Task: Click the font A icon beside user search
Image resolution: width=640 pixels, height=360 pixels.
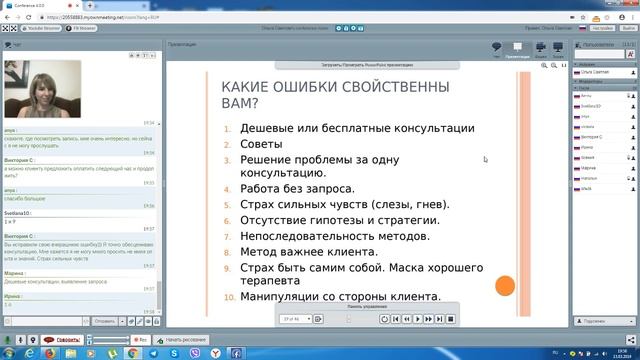Action: pos(631,54)
